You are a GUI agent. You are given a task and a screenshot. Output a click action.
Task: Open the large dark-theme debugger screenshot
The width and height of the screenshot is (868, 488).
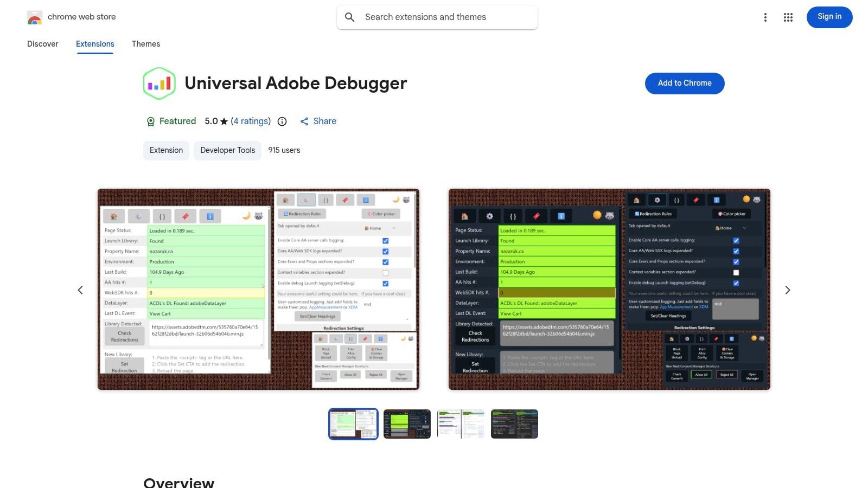(609, 289)
